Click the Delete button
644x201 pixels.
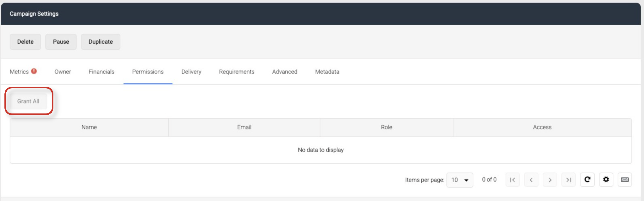click(25, 42)
